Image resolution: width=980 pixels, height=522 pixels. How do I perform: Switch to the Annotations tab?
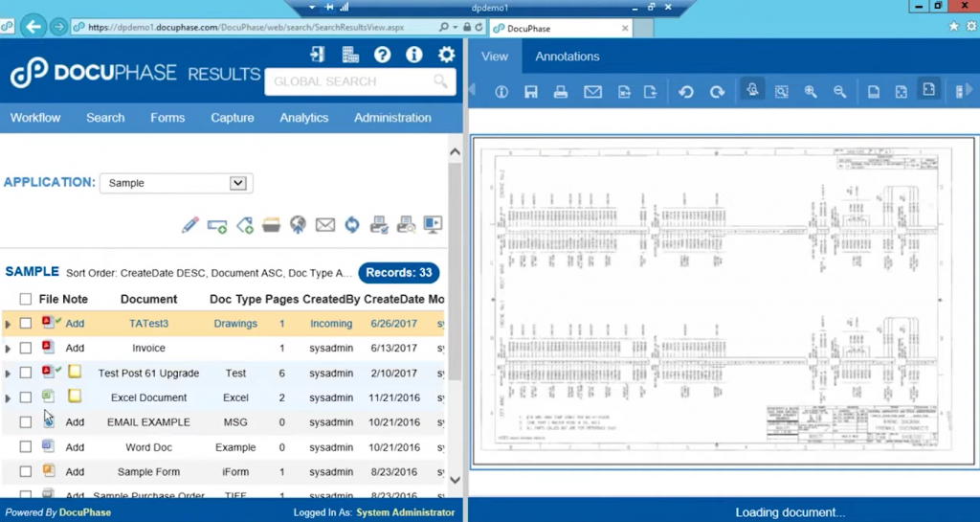click(x=567, y=57)
